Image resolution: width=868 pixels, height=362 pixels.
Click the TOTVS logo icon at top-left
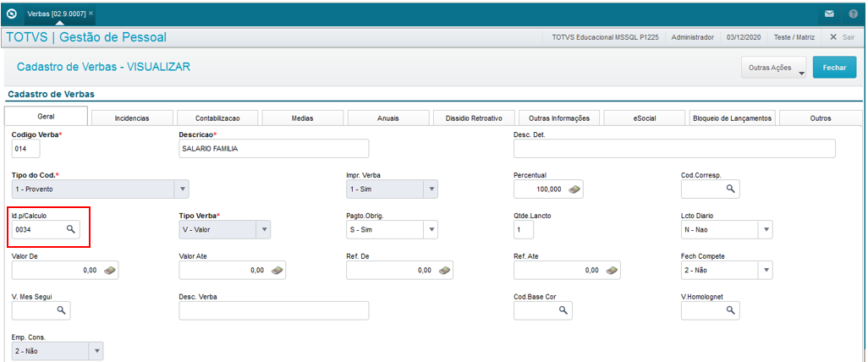pyautogui.click(x=11, y=14)
